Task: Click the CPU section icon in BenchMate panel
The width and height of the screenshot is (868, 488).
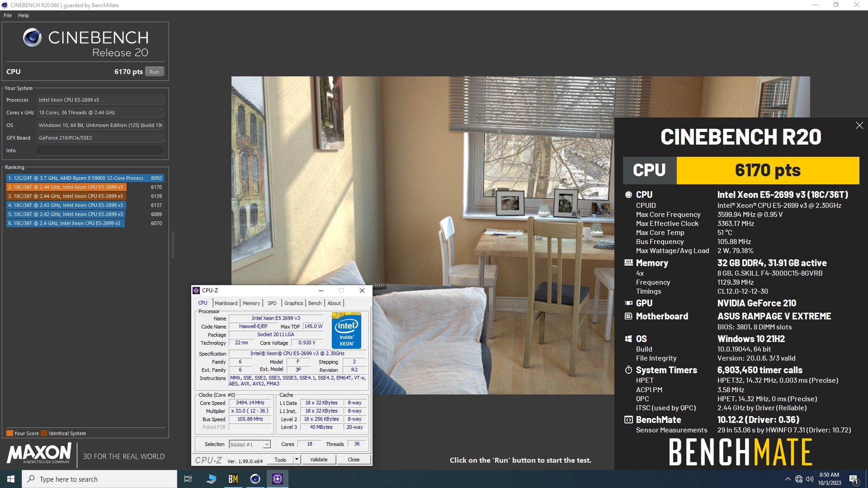Action: point(628,195)
